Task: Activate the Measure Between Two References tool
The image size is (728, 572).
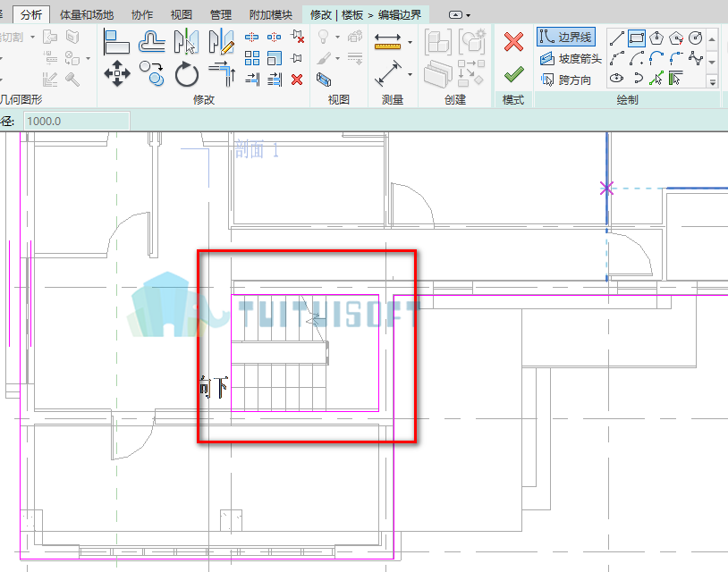Action: [387, 41]
